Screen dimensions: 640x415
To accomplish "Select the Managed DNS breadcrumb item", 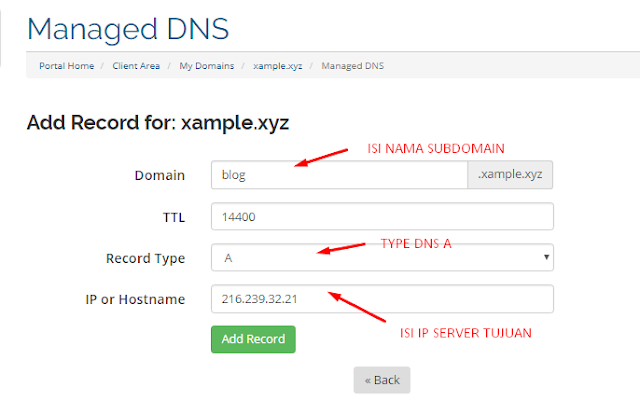I will click(353, 66).
